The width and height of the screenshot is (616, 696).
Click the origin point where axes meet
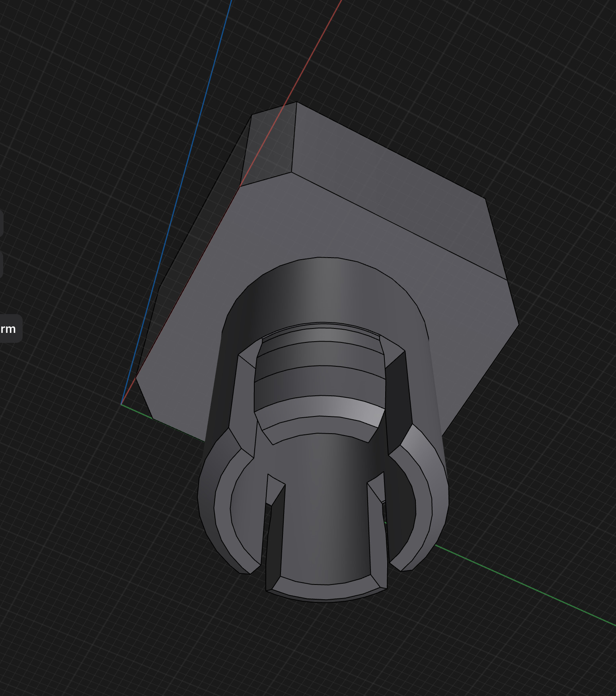[x=121, y=404]
